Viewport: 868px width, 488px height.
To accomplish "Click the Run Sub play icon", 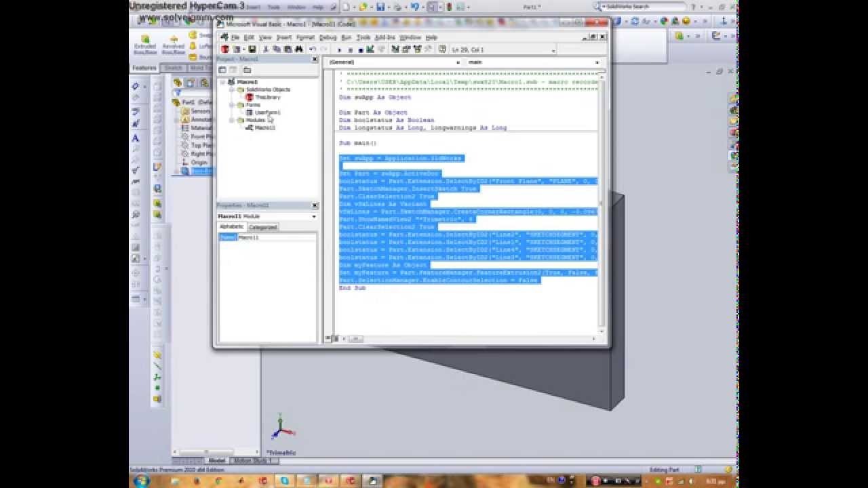I will tap(339, 49).
